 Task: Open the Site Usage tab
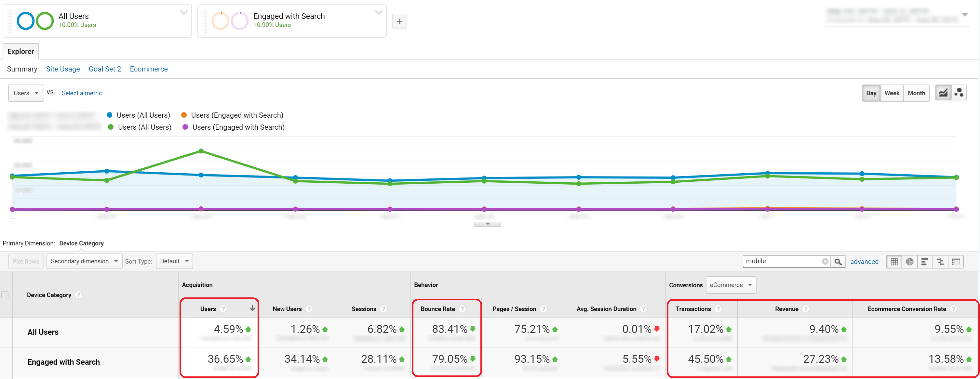[63, 69]
